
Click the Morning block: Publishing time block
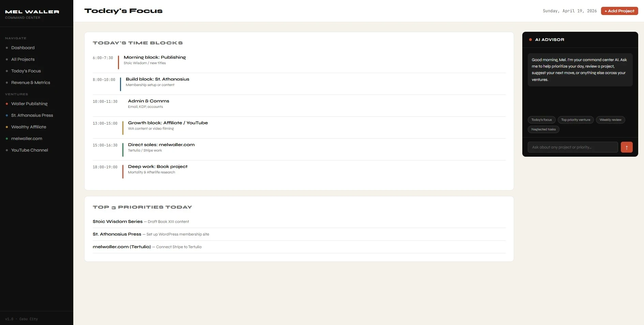(x=155, y=57)
